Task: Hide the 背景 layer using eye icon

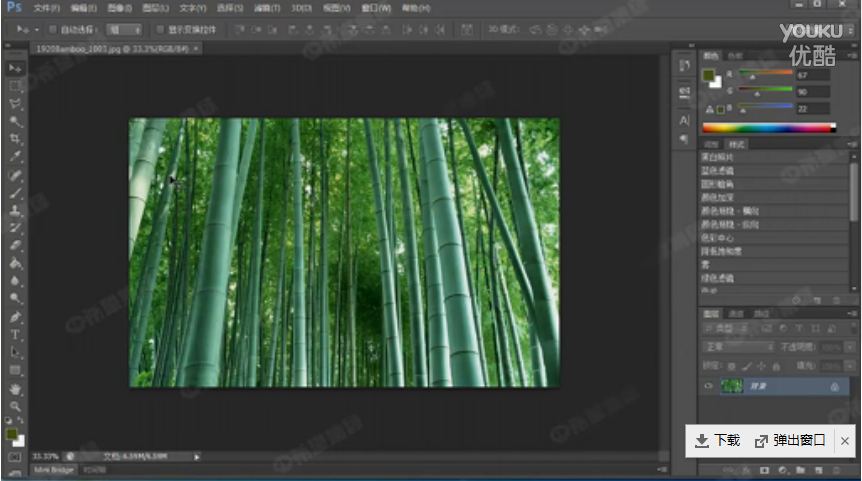Action: (709, 387)
